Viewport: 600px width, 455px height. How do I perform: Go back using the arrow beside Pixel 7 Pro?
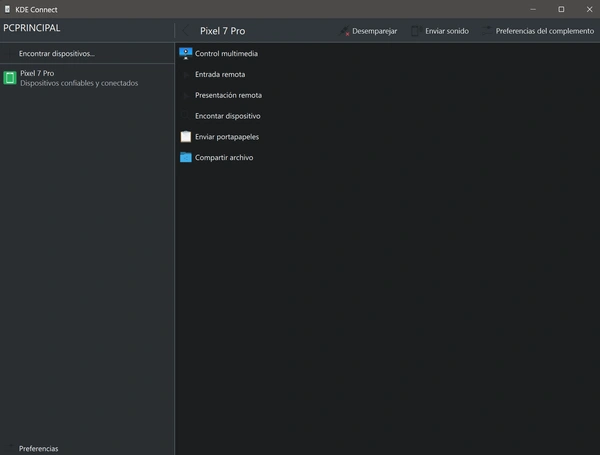[x=186, y=31]
